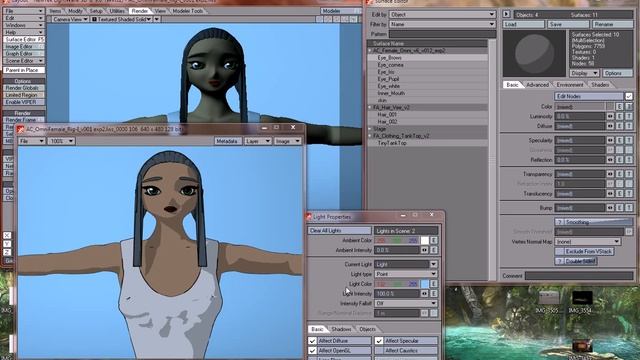Click the texture T button for Specularity
Image resolution: width=640 pixels, height=360 pixels.
(x=629, y=140)
